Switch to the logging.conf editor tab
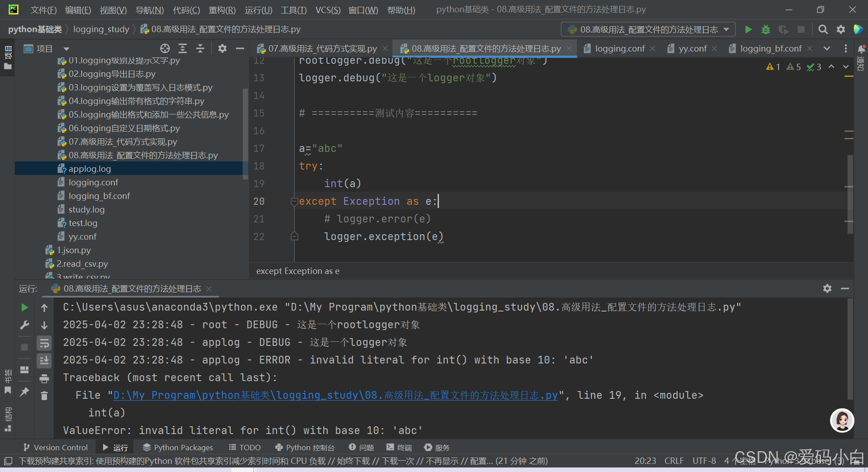Screen dimensions: 868x472 tap(619, 48)
